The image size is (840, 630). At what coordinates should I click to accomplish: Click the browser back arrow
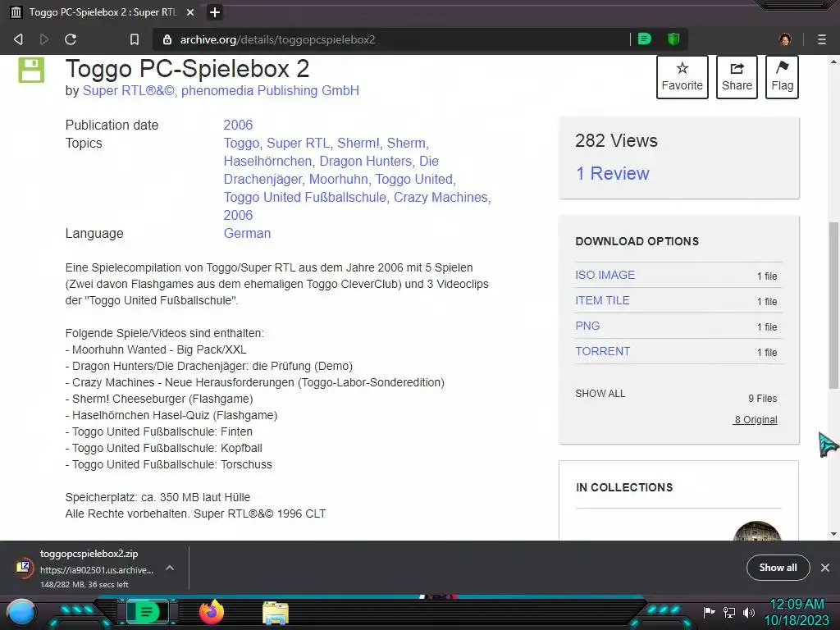pos(18,39)
